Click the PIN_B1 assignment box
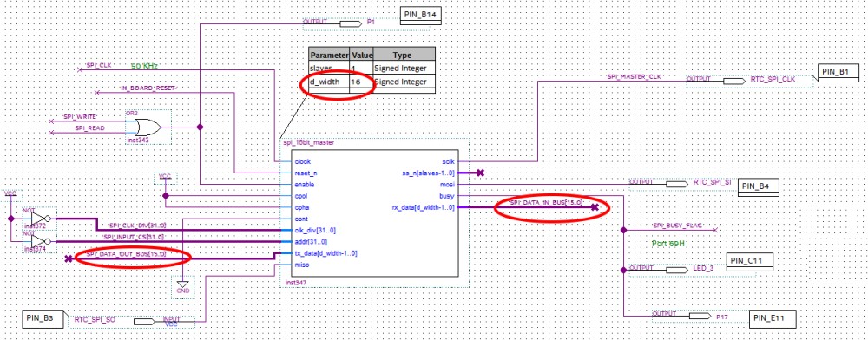 coord(839,72)
